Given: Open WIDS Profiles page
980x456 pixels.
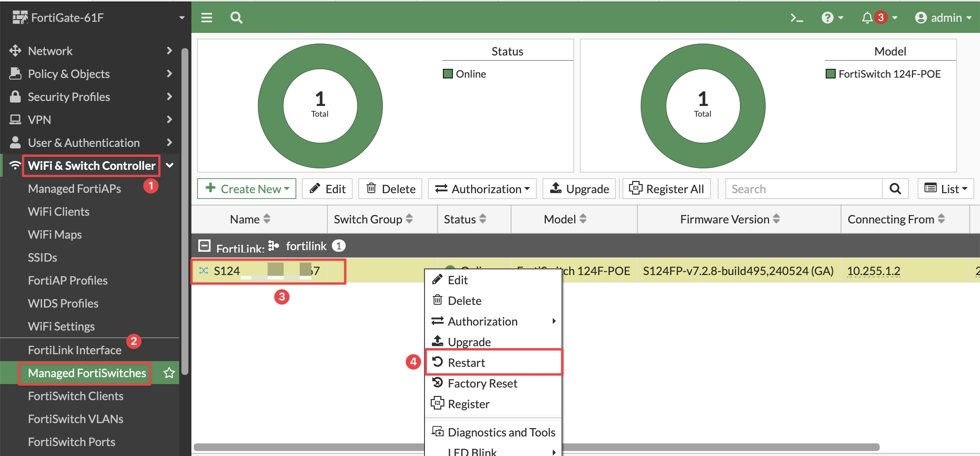Looking at the screenshot, I should [x=63, y=303].
